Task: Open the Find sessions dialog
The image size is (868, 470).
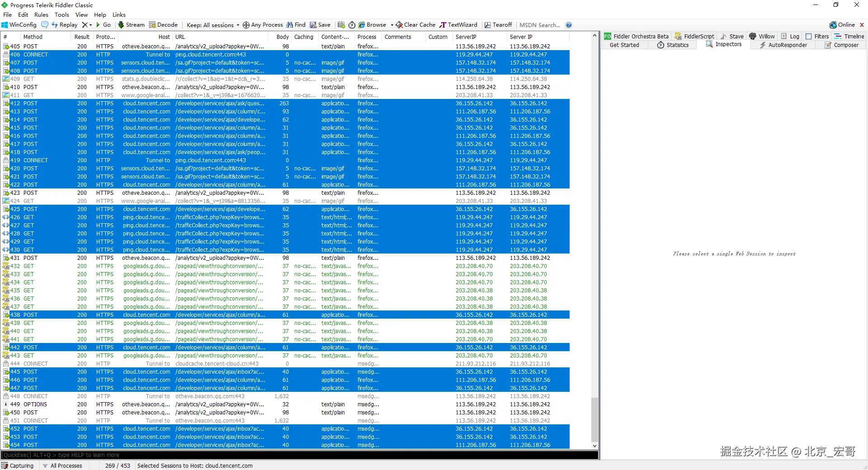Action: tap(296, 25)
